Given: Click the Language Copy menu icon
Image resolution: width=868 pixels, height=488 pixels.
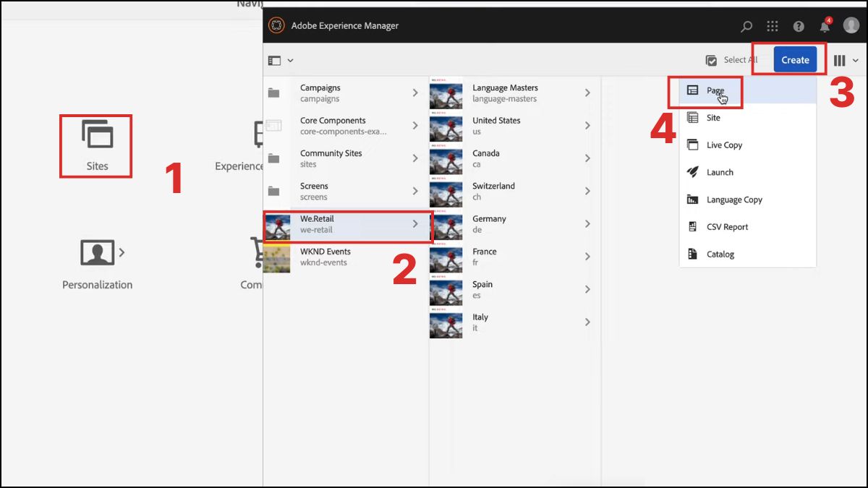Looking at the screenshot, I should coord(693,200).
